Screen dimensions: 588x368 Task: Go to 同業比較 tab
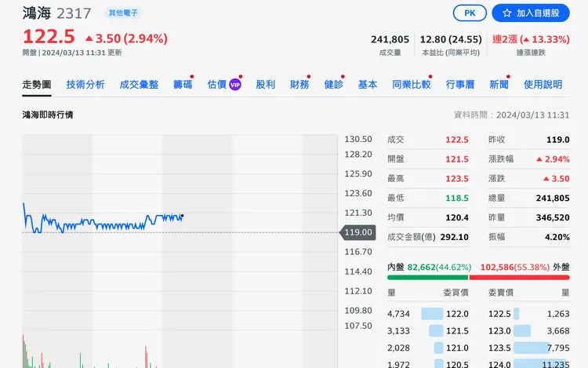pos(412,85)
